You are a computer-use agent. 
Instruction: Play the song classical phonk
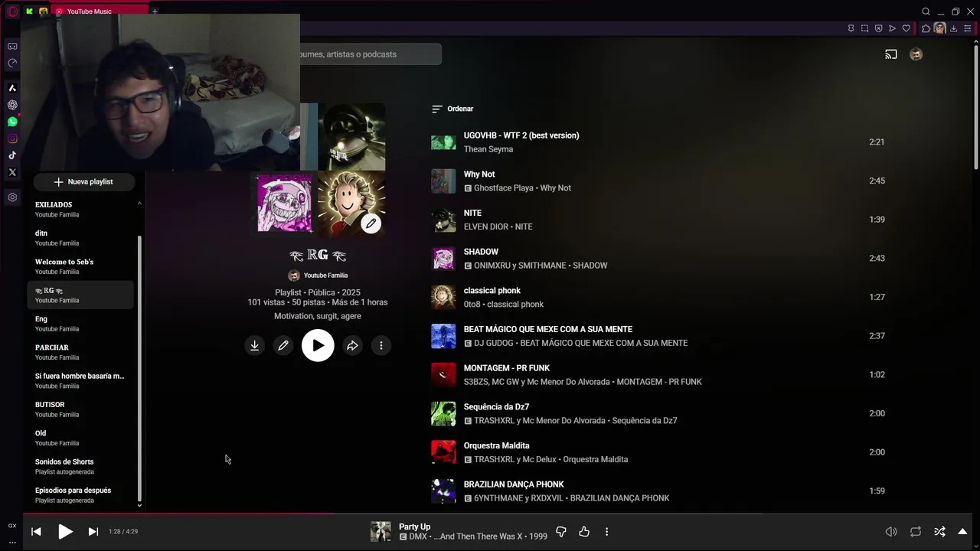click(x=443, y=297)
